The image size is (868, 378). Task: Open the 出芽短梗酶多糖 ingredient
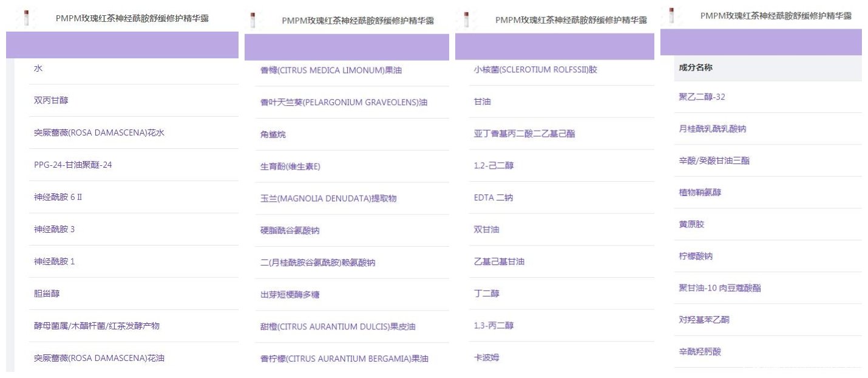290,295
